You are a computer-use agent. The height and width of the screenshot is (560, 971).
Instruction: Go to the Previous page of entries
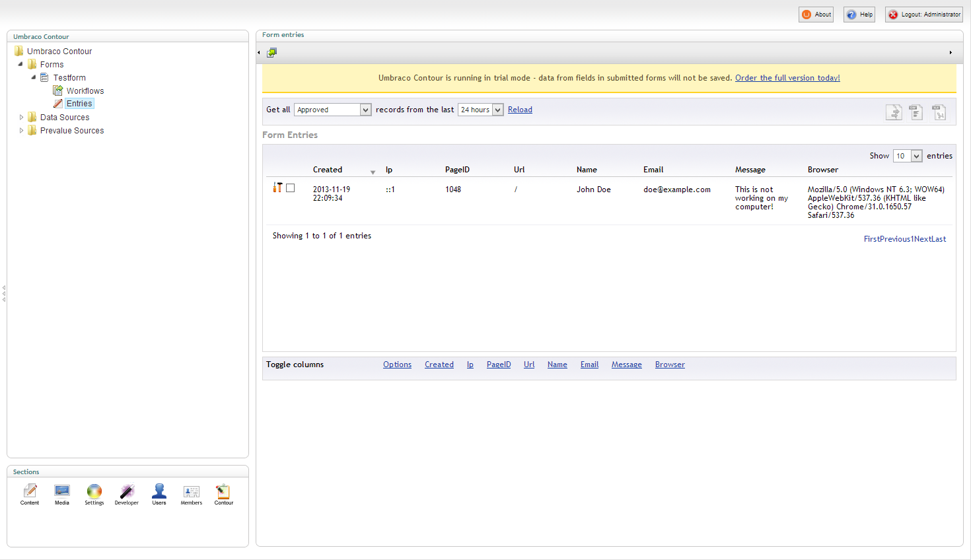tap(895, 239)
